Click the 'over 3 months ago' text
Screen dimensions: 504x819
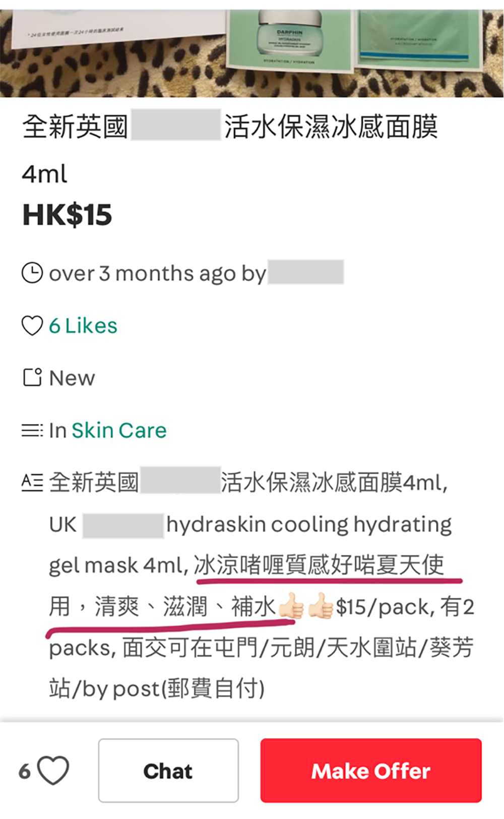tap(143, 273)
